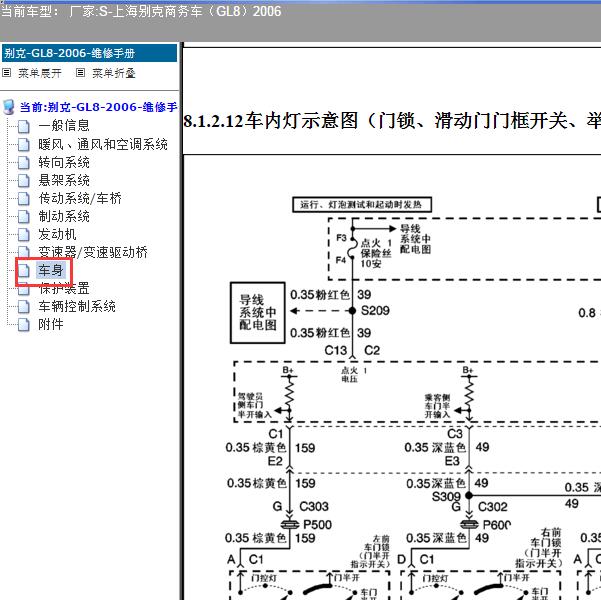
Task: Click the page icon beside 制动系统
Action: click(x=23, y=217)
